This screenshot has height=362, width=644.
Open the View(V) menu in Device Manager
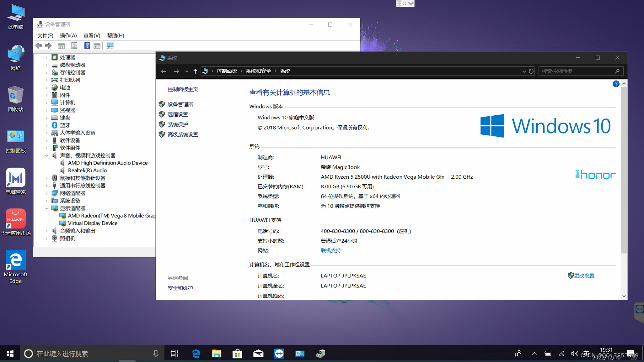92,35
